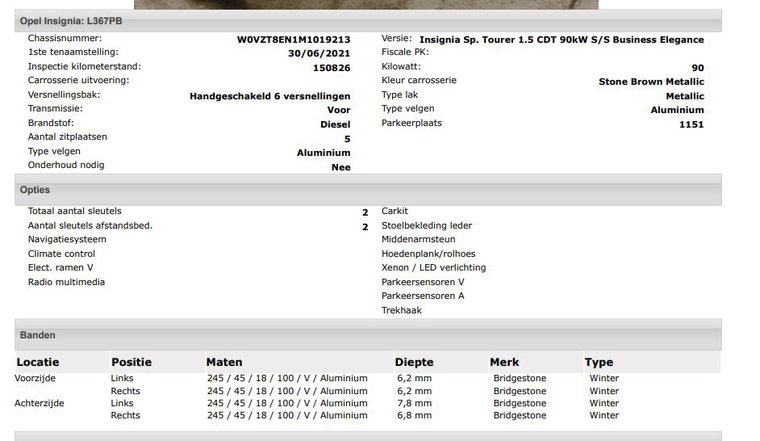Click the Aluminium value in the left column
The image size is (760, 441).
pos(323,153)
